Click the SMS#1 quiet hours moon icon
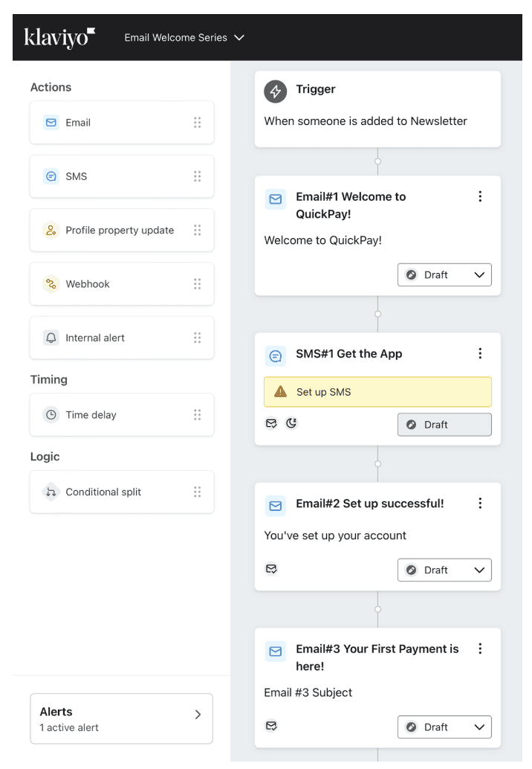The height and width of the screenshot is (769, 532). [291, 423]
